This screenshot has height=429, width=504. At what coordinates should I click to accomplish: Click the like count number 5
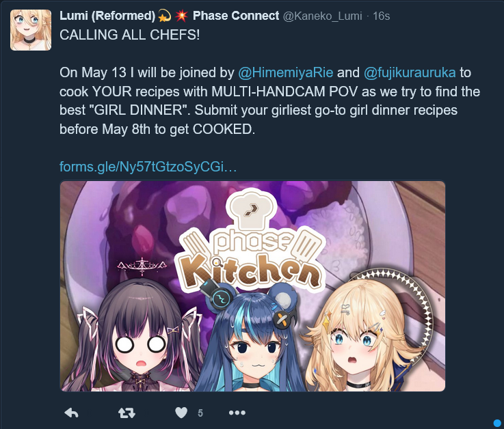coord(200,413)
